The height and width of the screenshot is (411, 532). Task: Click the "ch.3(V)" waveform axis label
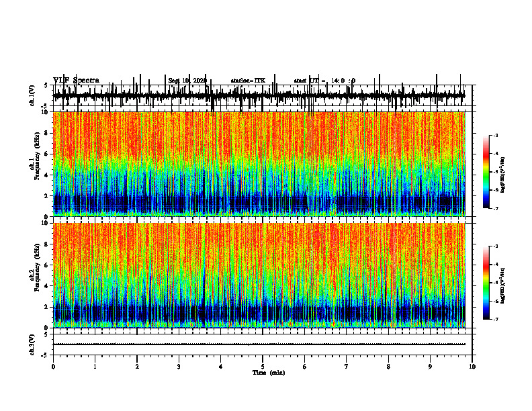pos(32,345)
